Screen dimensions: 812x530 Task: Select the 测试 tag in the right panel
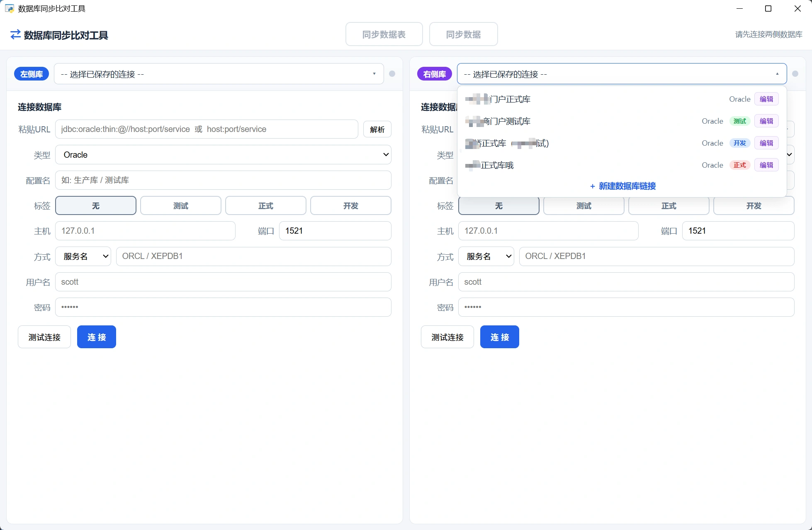(584, 206)
